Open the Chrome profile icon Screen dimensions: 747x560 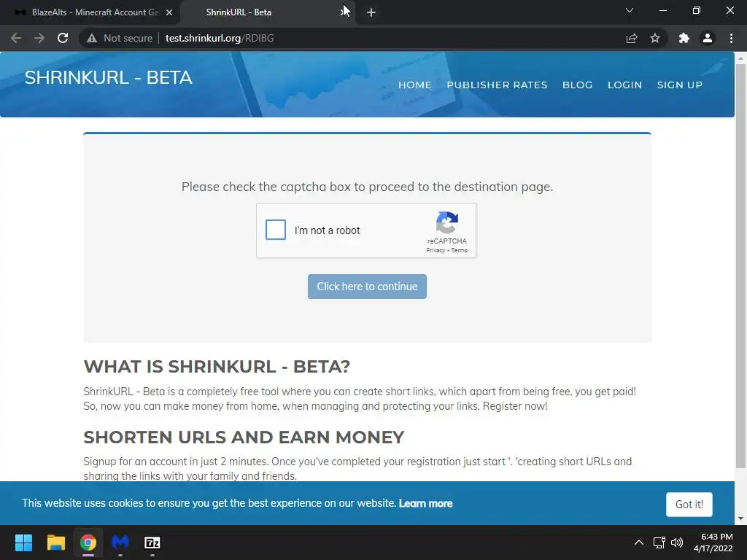[x=708, y=38]
